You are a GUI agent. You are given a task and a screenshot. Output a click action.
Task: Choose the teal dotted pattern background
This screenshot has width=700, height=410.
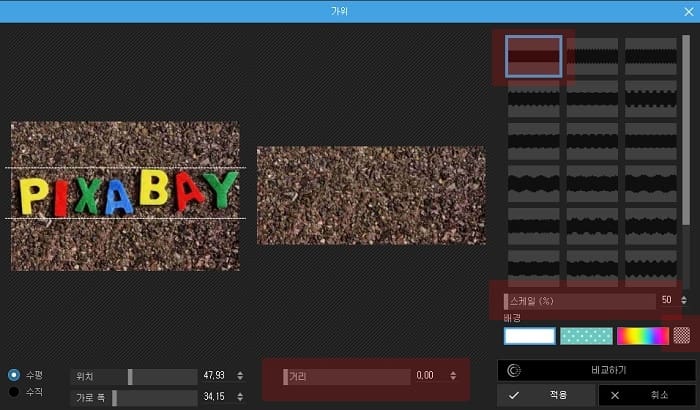[x=586, y=336]
